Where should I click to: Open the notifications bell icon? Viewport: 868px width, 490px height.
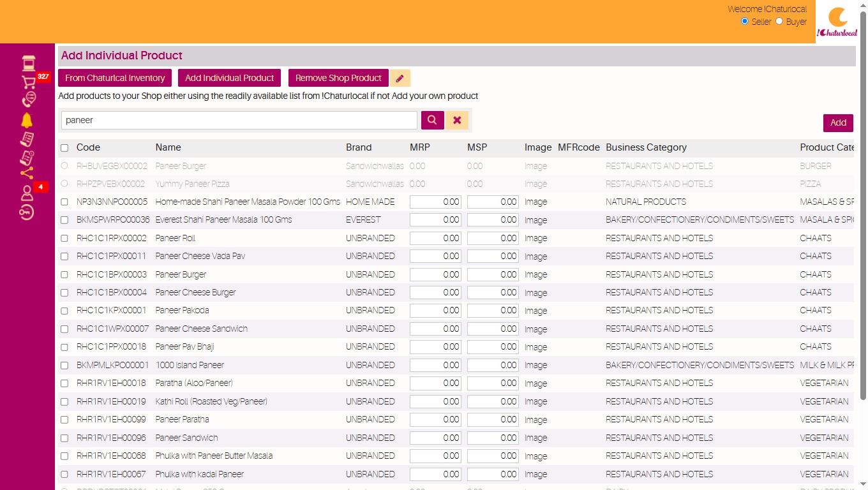[x=27, y=120]
